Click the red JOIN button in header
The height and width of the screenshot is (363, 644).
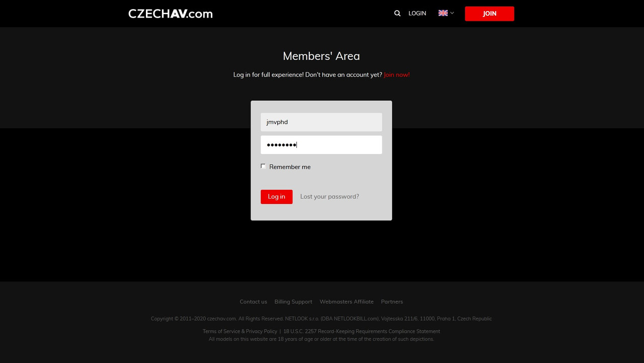(490, 14)
